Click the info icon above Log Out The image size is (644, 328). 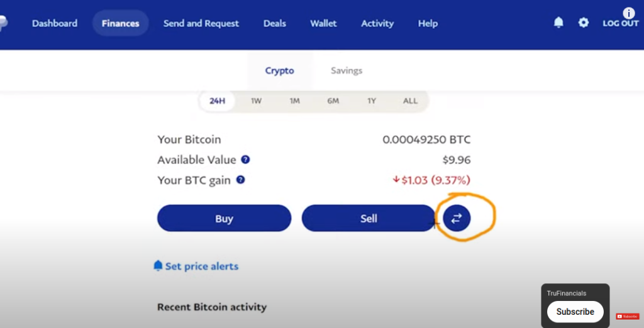[x=628, y=13]
